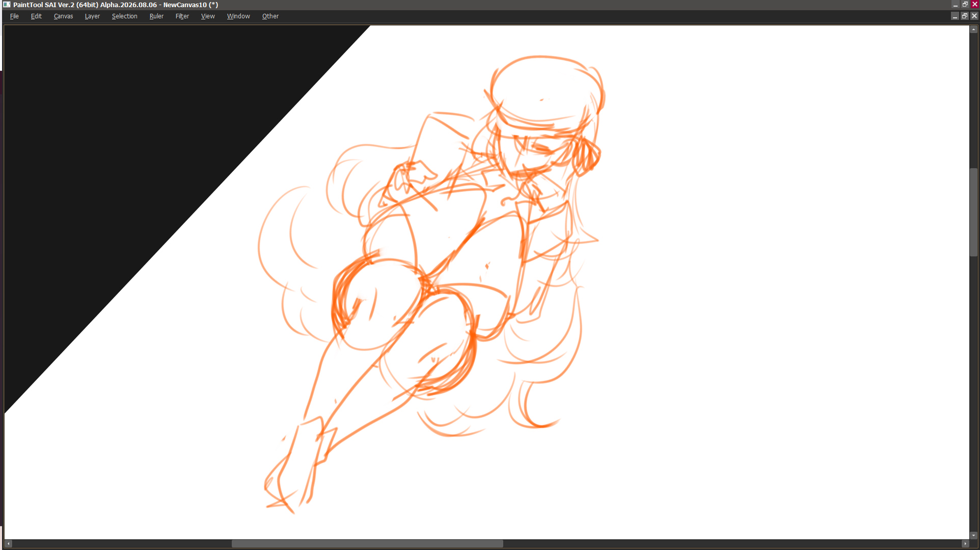Viewport: 980px width, 550px height.
Task: Open the Ruler menu
Action: pos(156,16)
